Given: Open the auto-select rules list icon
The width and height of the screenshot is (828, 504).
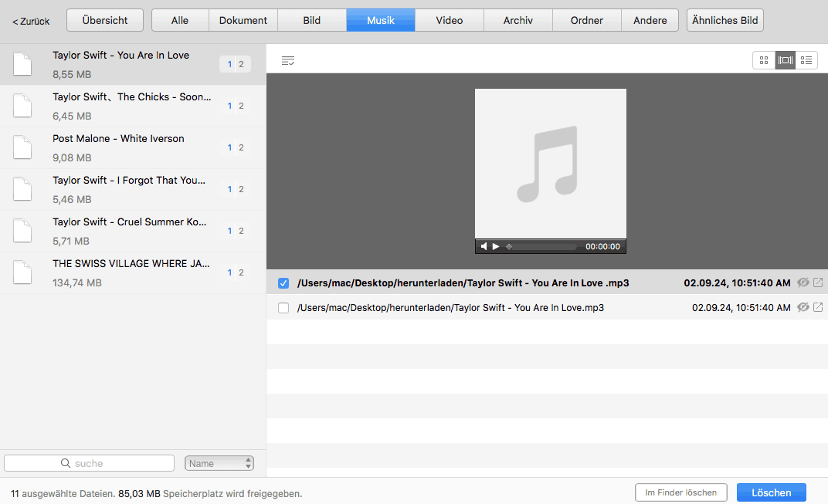Looking at the screenshot, I should coord(288,61).
